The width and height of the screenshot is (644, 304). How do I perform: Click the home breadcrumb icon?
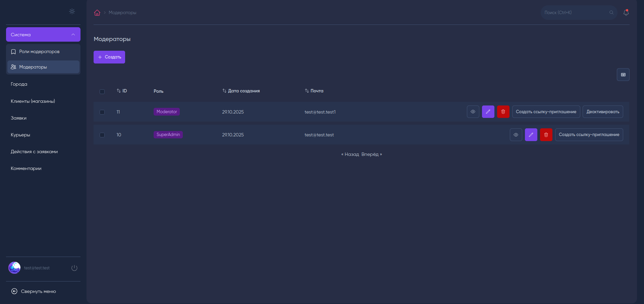coord(97,13)
